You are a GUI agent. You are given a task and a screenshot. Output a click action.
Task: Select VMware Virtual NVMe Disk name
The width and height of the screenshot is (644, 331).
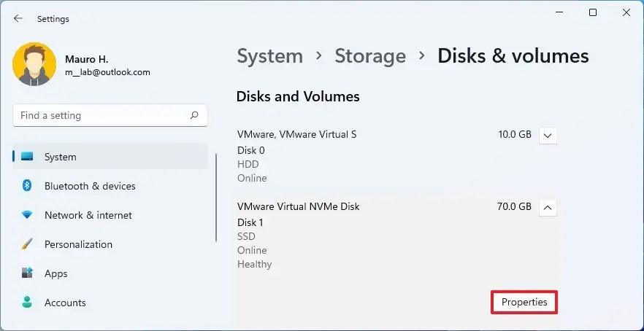pyautogui.click(x=298, y=206)
